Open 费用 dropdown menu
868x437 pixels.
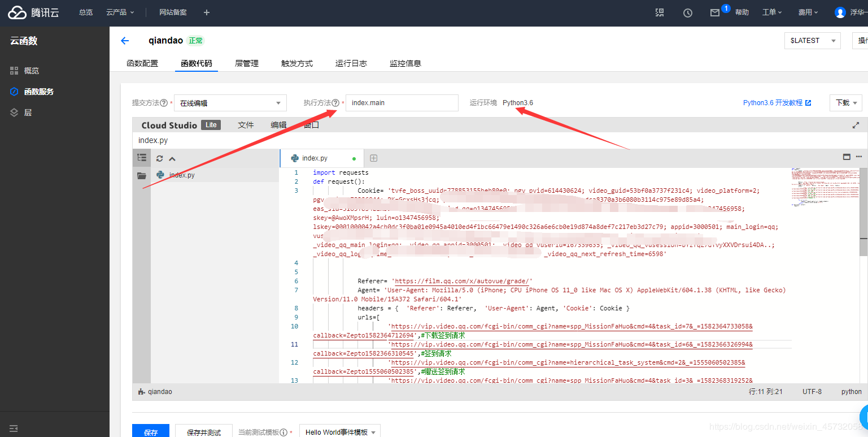pos(808,12)
